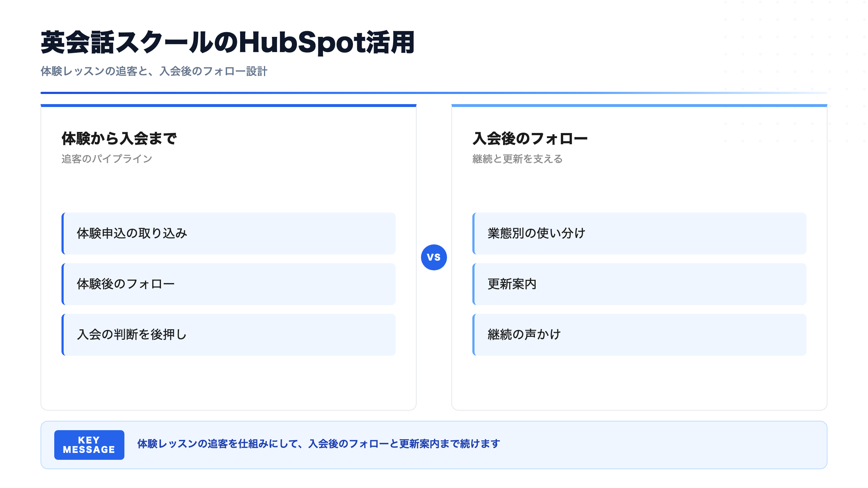Select subtitle 体験レッスンの追客と、入会後のフォロー設計
868x488 pixels.
(154, 71)
